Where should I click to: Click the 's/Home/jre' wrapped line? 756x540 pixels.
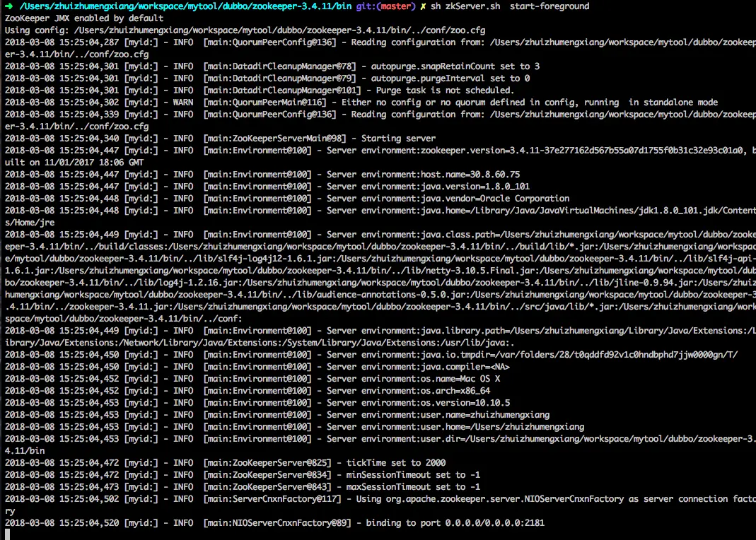click(30, 223)
